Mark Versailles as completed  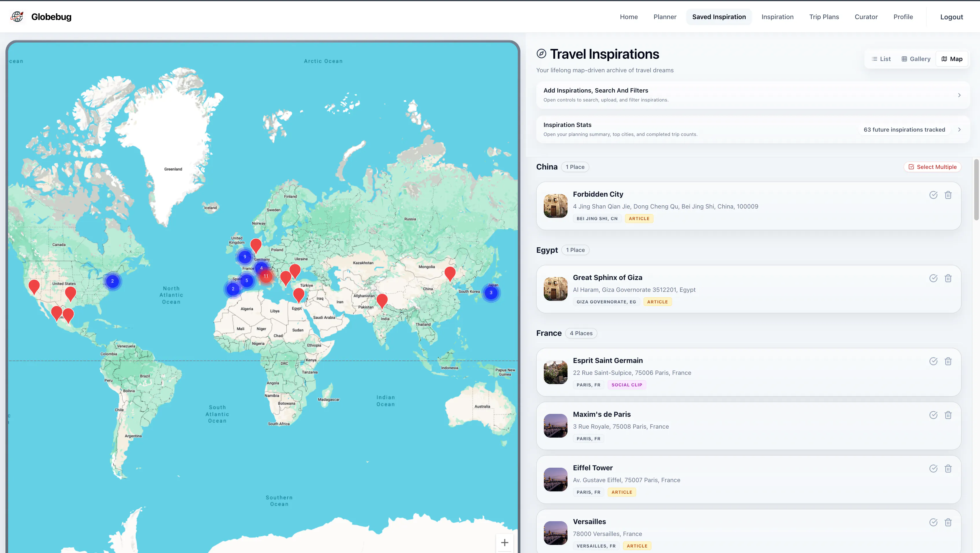coord(933,522)
